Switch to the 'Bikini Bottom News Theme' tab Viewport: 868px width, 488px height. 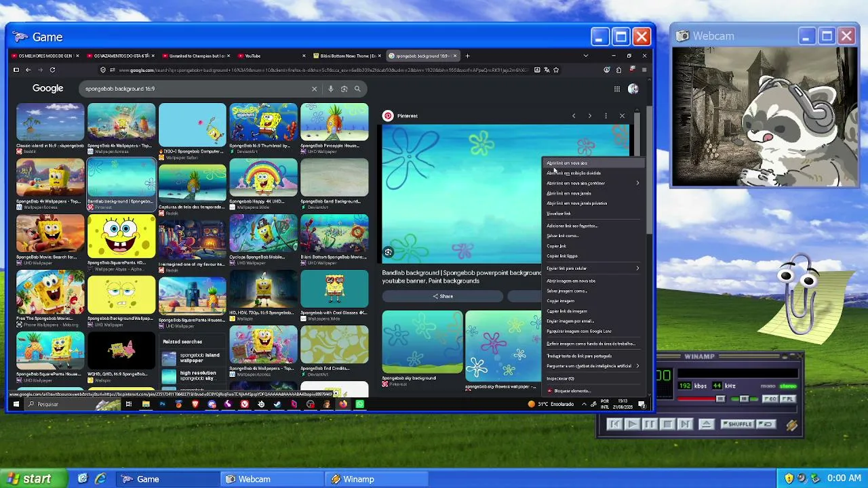[x=347, y=56]
